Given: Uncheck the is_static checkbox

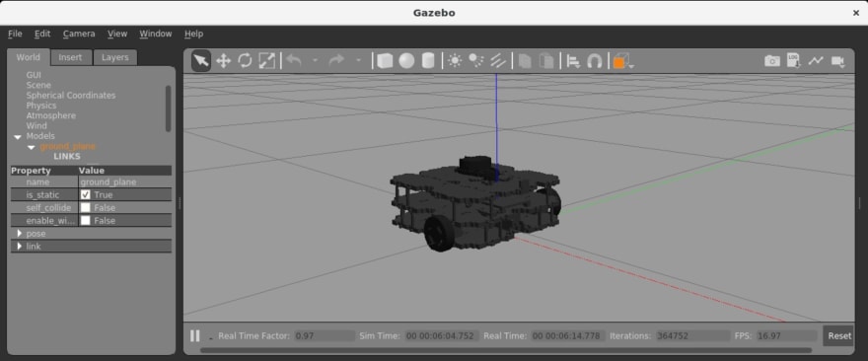Looking at the screenshot, I should pos(85,195).
